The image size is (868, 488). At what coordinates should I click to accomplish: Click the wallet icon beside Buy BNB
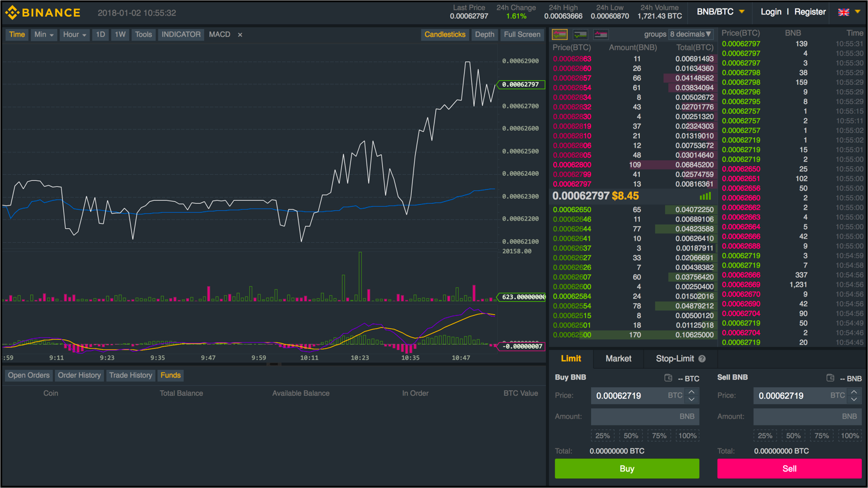[x=668, y=378]
